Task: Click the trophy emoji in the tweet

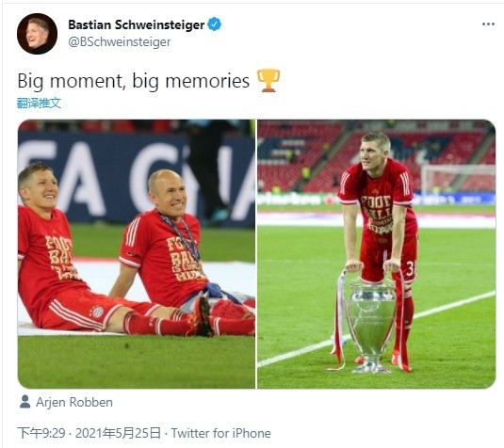Action: (x=268, y=80)
